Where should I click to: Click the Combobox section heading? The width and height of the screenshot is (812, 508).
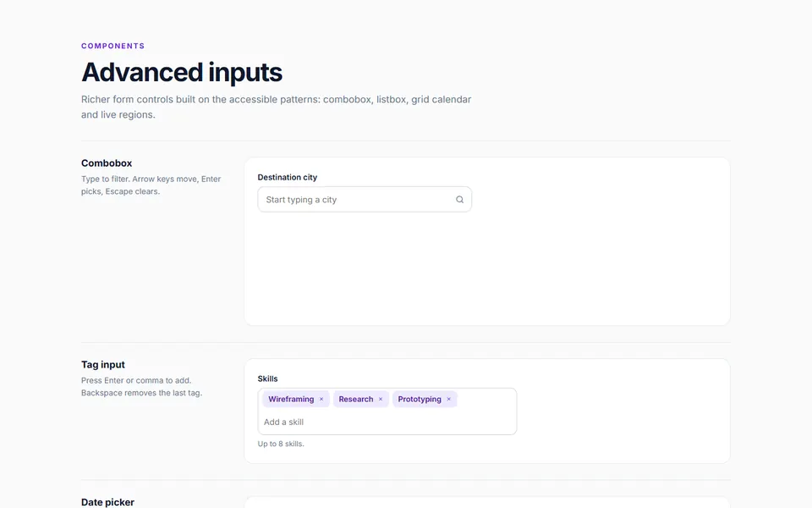tap(107, 163)
